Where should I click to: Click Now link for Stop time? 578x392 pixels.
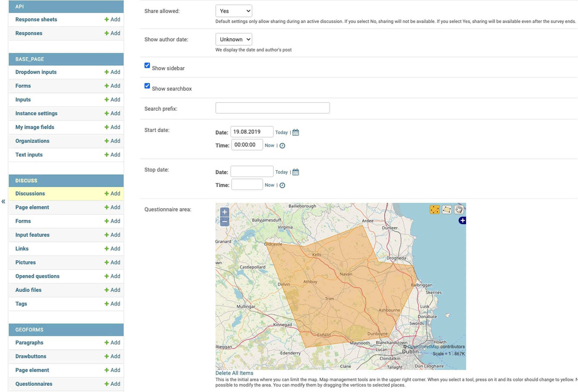coord(269,185)
